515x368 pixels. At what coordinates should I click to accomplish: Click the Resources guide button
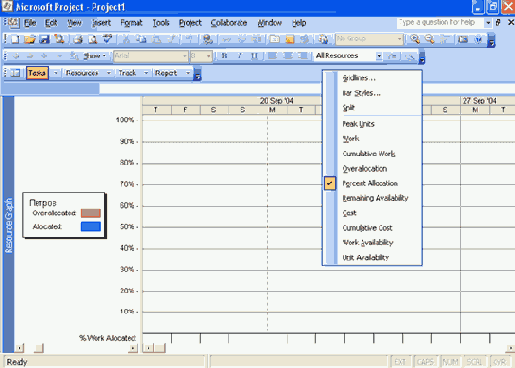pos(82,73)
